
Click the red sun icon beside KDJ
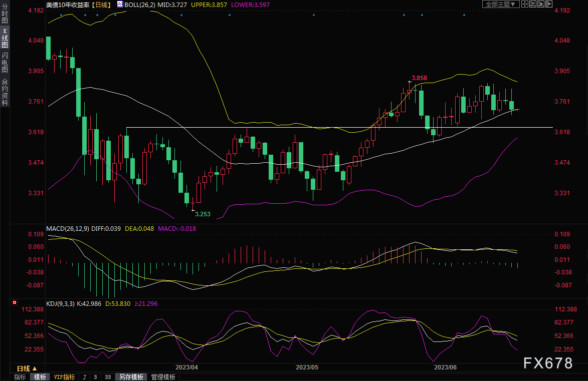tap(14, 303)
